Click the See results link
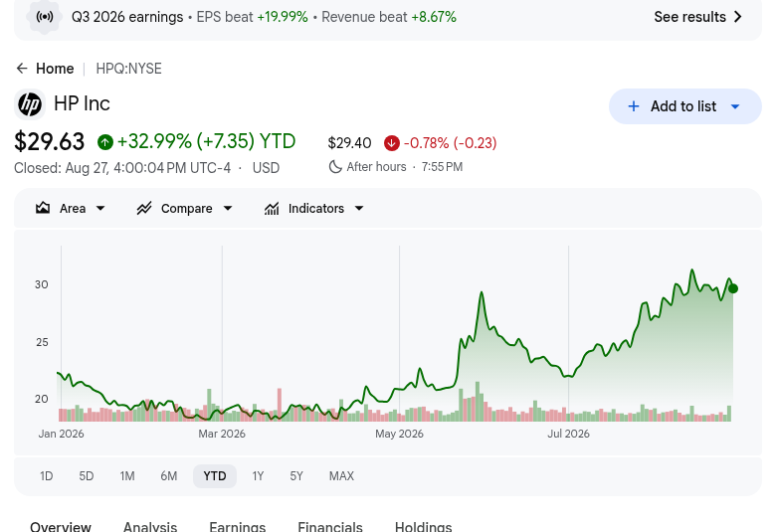 (697, 17)
